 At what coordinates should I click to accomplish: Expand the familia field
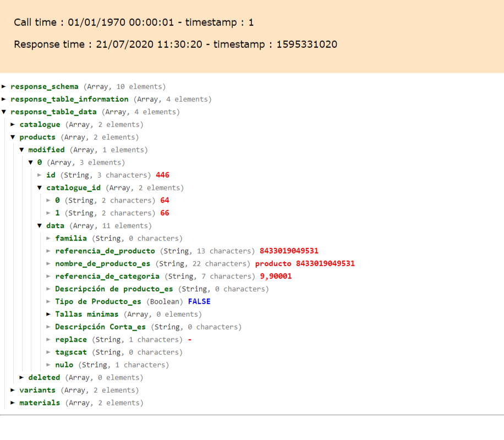pos(48,238)
